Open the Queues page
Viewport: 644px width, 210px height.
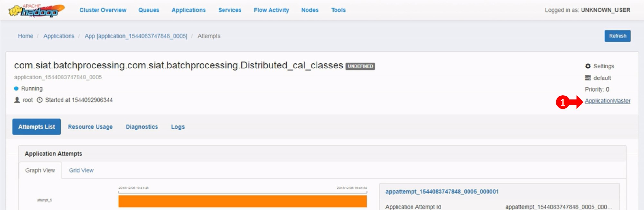click(149, 10)
